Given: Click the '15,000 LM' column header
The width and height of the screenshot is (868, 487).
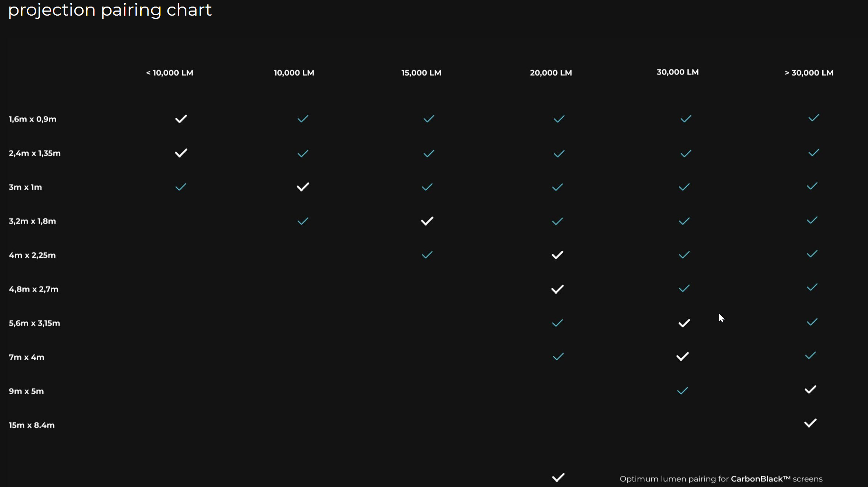Looking at the screenshot, I should [421, 73].
